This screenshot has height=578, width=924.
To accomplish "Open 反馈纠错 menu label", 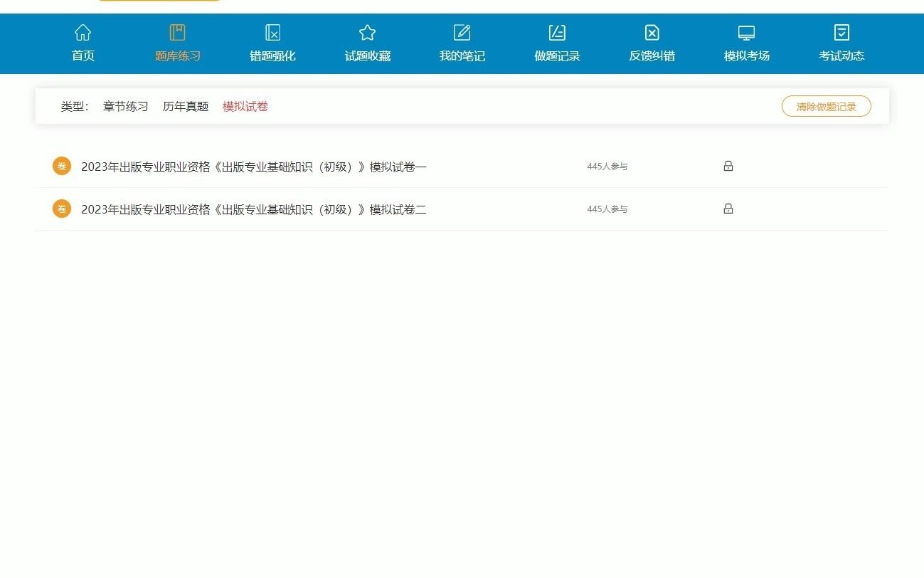I will point(652,56).
